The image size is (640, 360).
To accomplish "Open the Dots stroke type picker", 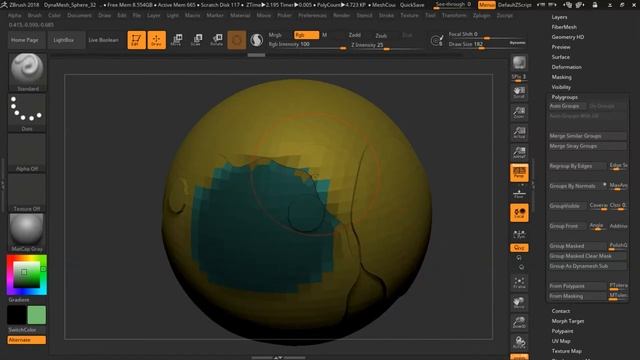I will [27, 112].
